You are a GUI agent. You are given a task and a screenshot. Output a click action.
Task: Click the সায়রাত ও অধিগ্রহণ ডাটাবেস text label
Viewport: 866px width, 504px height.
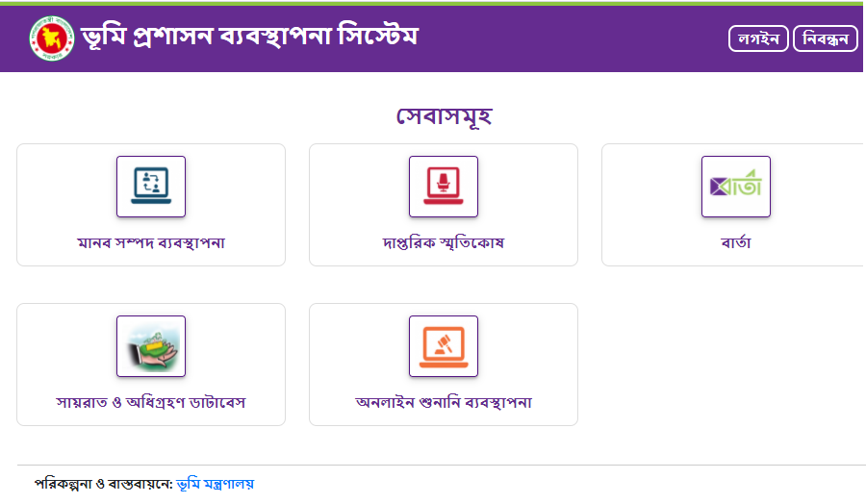click(x=151, y=402)
